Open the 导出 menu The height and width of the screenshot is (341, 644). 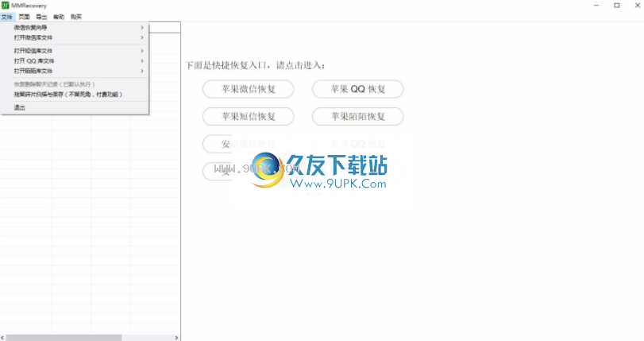pos(41,17)
